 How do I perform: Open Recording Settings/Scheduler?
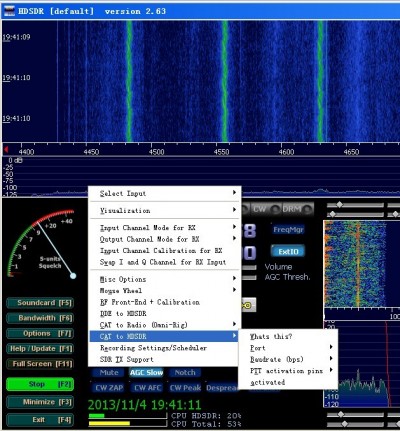(165, 348)
